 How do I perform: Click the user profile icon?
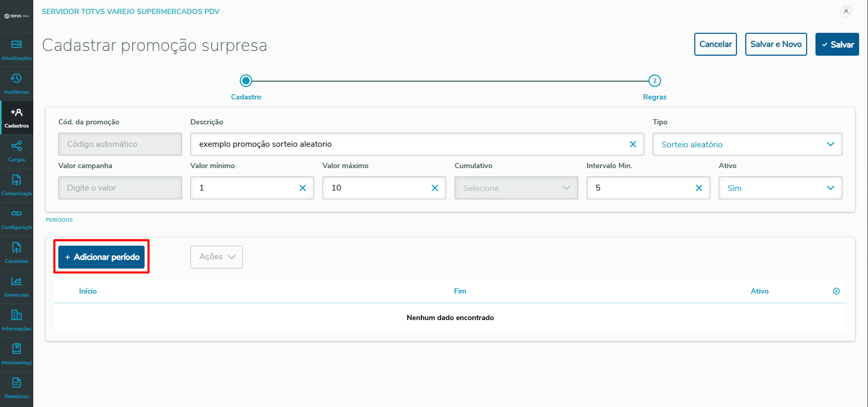[x=846, y=11]
